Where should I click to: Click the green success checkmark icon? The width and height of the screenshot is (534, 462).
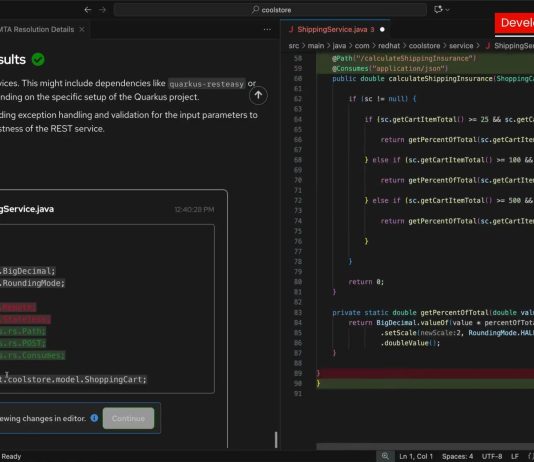coord(38,60)
